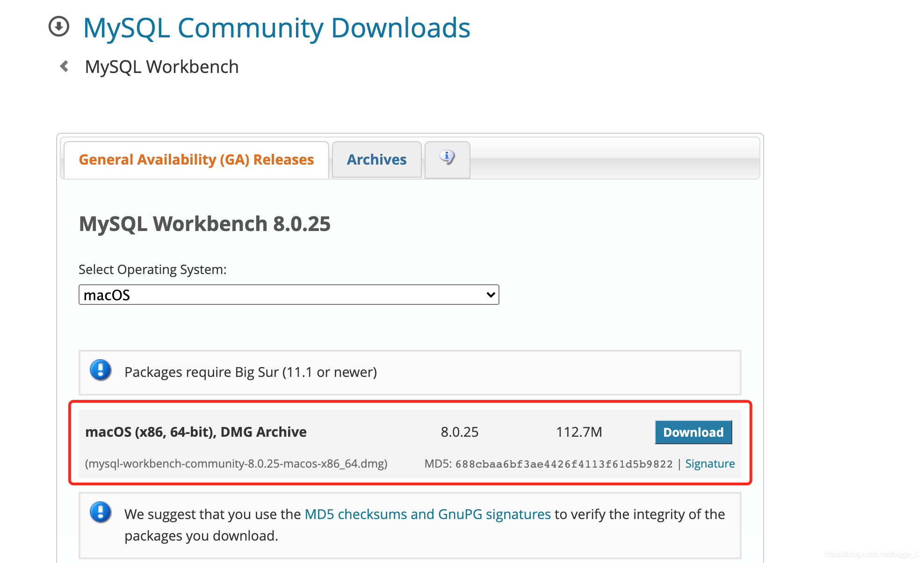924x563 pixels.
Task: Toggle the Archives tab view
Action: click(x=377, y=160)
